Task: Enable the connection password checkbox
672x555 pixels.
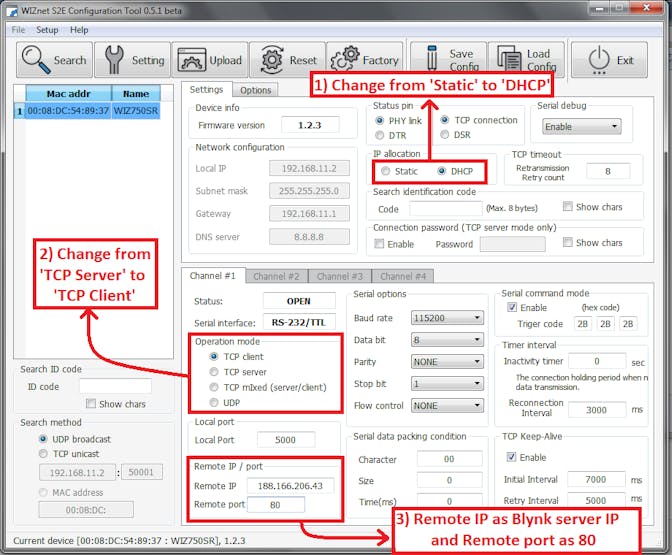Action: [379, 244]
